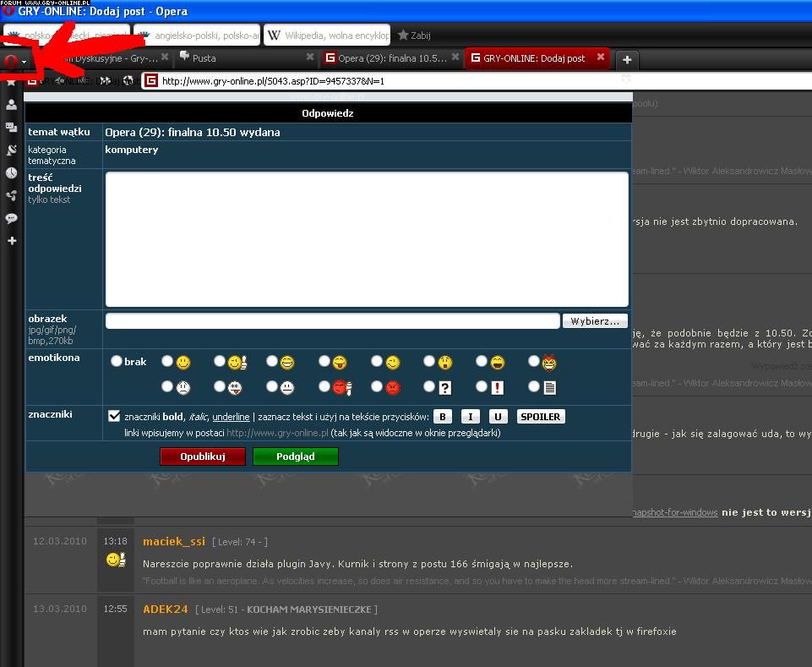Select the yellow tongue-out smiley radio button
Viewport: 812px width, 667px height.
tap(324, 361)
